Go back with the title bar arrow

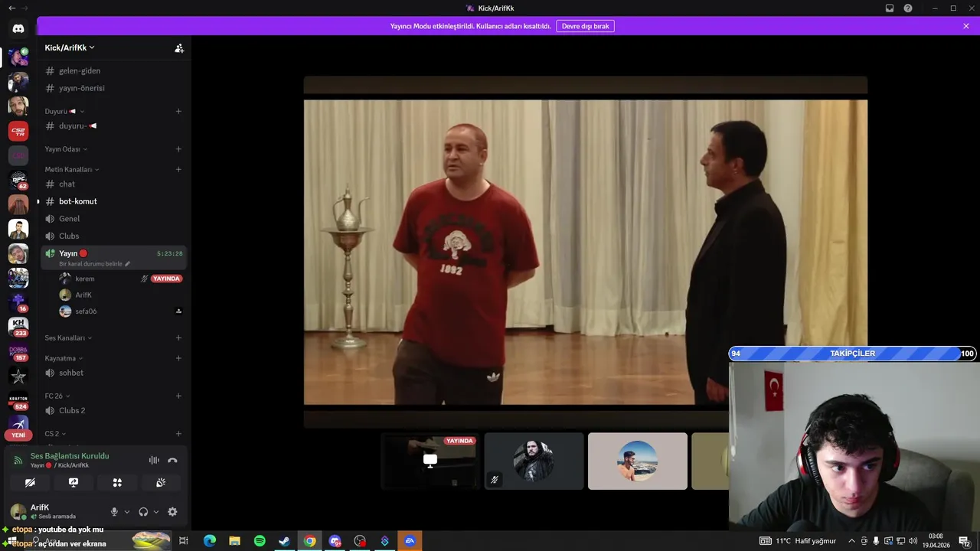coord(11,8)
